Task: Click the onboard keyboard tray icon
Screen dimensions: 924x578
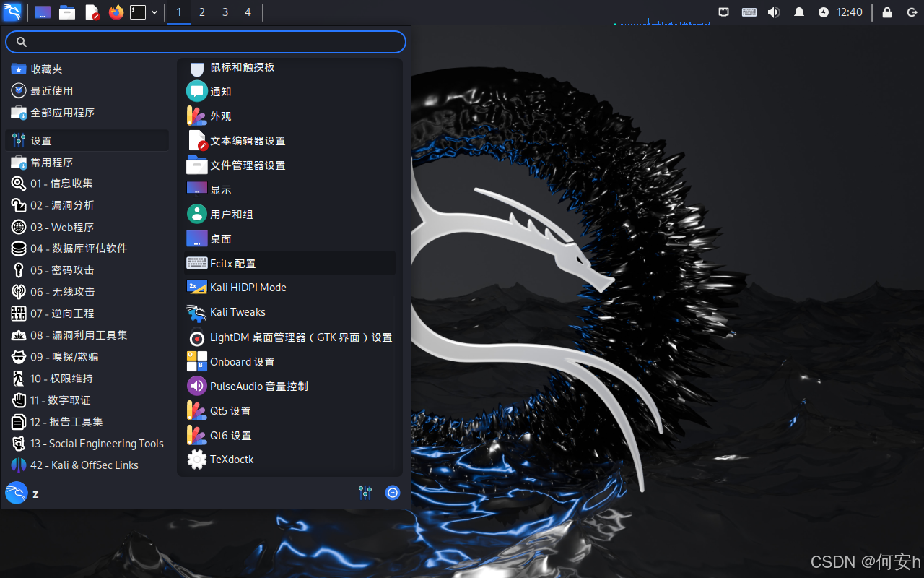Action: (749, 12)
